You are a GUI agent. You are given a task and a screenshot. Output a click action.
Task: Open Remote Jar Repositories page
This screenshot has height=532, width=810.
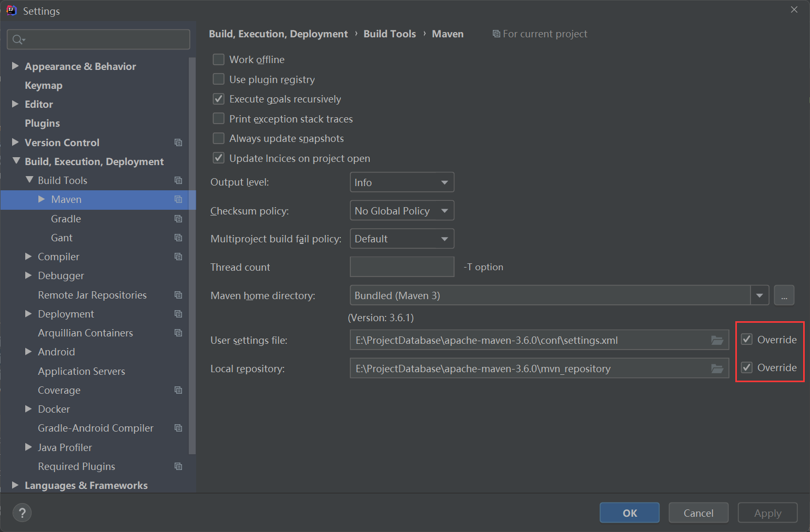point(92,295)
